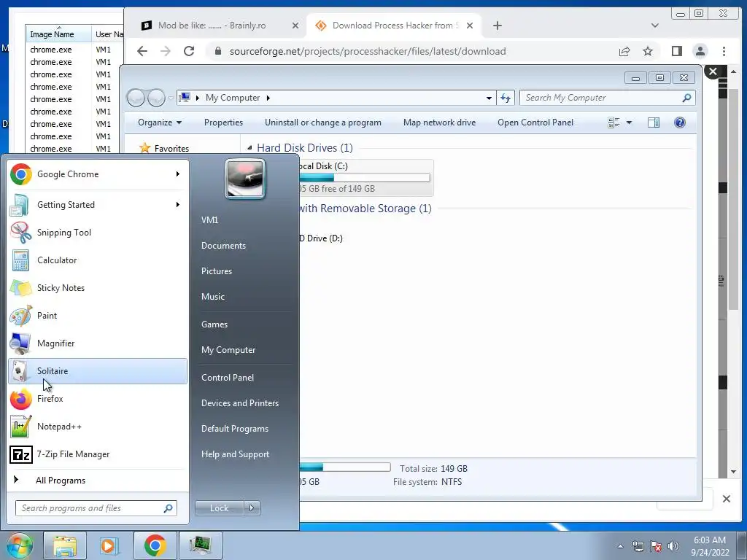Open Notepad++
Screen dimensions: 747x560
click(x=98, y=426)
